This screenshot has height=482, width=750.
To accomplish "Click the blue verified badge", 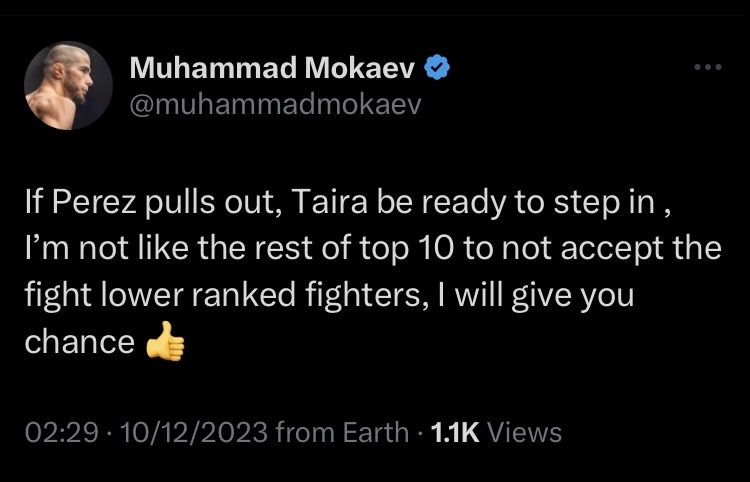I will (x=437, y=67).
